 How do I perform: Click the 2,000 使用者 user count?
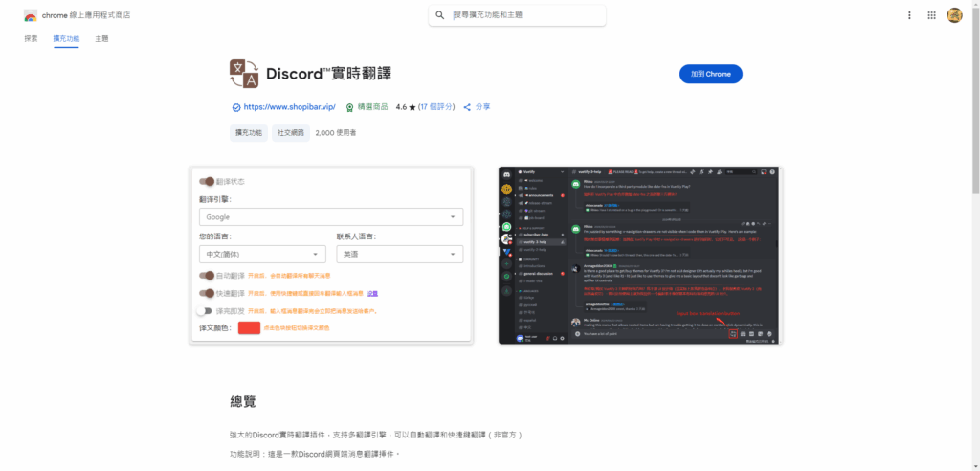pos(336,133)
